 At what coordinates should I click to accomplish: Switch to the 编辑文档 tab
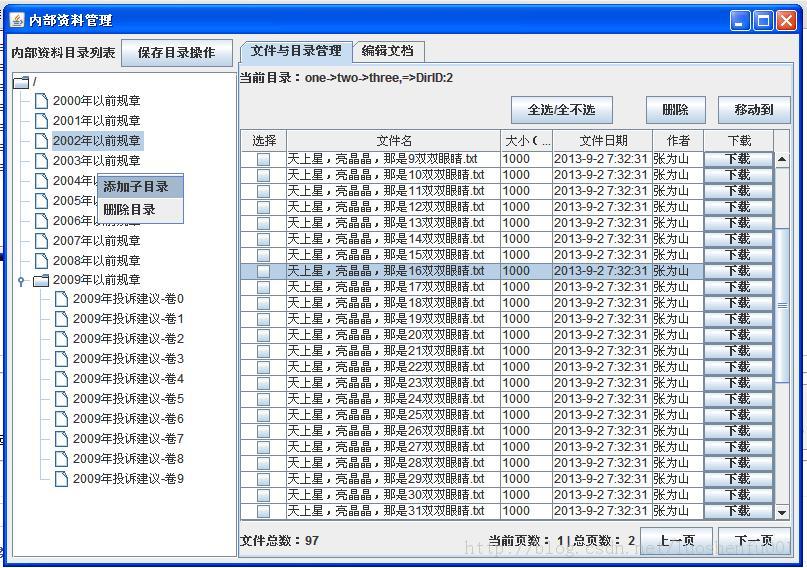pyautogui.click(x=388, y=51)
